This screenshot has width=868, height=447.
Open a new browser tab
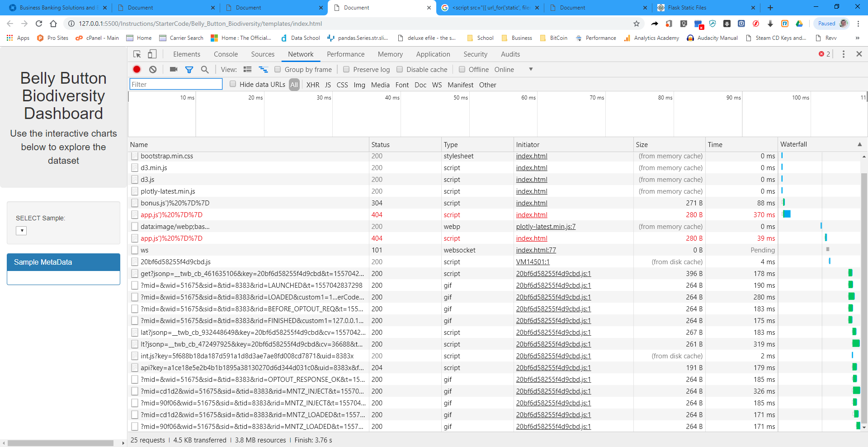(x=770, y=8)
